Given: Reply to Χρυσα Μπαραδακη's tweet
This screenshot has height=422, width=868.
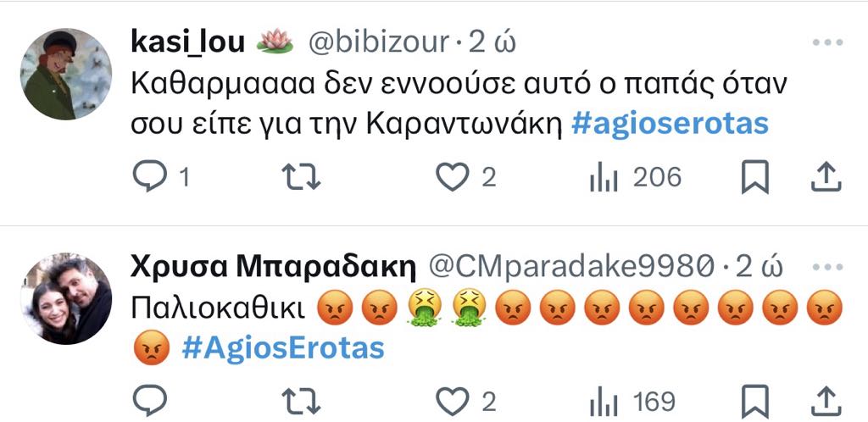Looking at the screenshot, I should pyautogui.click(x=150, y=401).
